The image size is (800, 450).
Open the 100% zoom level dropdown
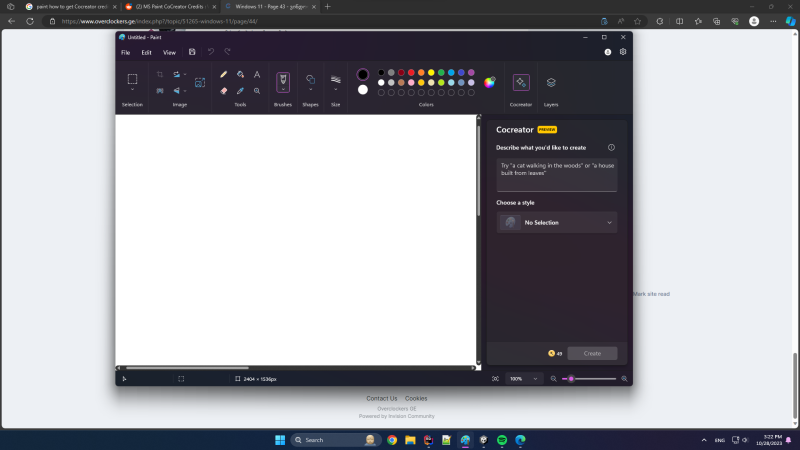524,379
